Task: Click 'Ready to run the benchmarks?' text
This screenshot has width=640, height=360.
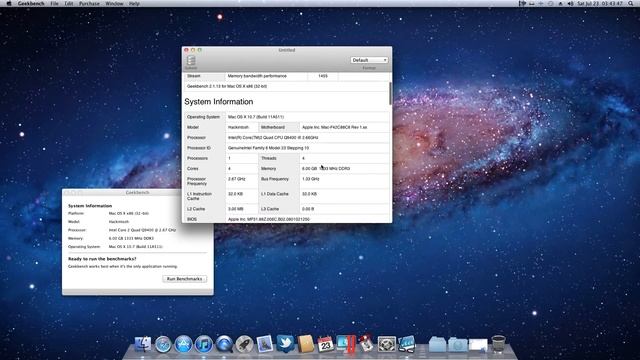Action: (102, 259)
